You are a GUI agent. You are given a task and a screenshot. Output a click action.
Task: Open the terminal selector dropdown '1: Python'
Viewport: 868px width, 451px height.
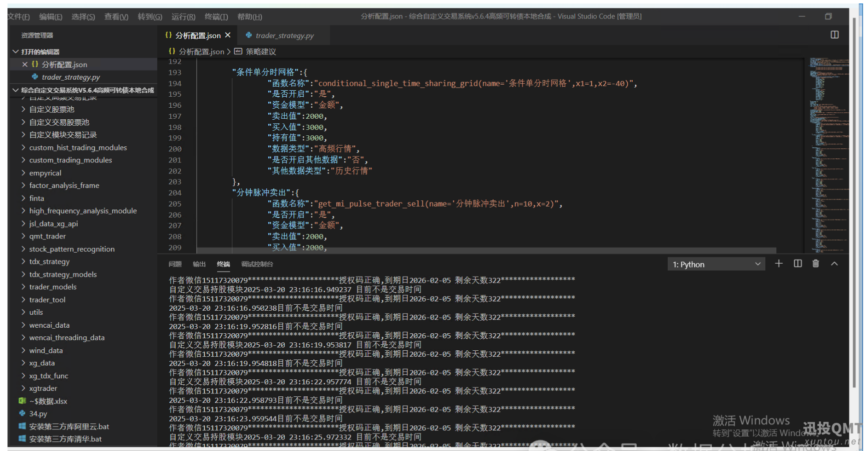coord(716,264)
